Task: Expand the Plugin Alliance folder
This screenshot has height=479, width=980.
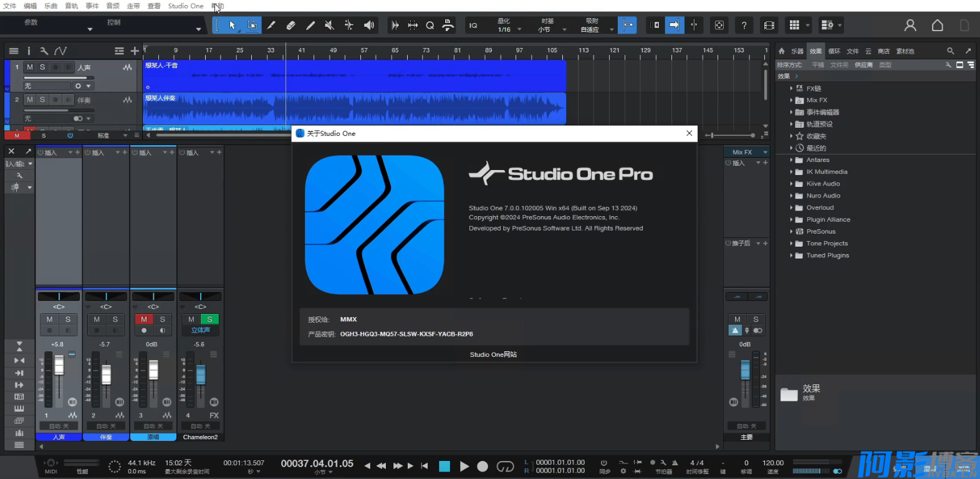Action: coord(791,220)
